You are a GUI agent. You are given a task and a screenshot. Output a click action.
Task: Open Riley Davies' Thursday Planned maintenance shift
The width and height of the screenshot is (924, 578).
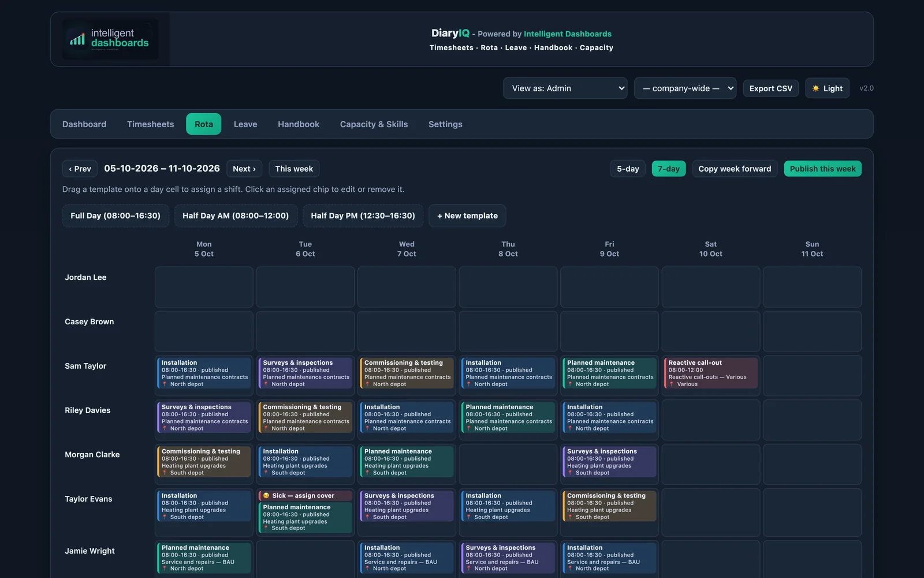(508, 417)
